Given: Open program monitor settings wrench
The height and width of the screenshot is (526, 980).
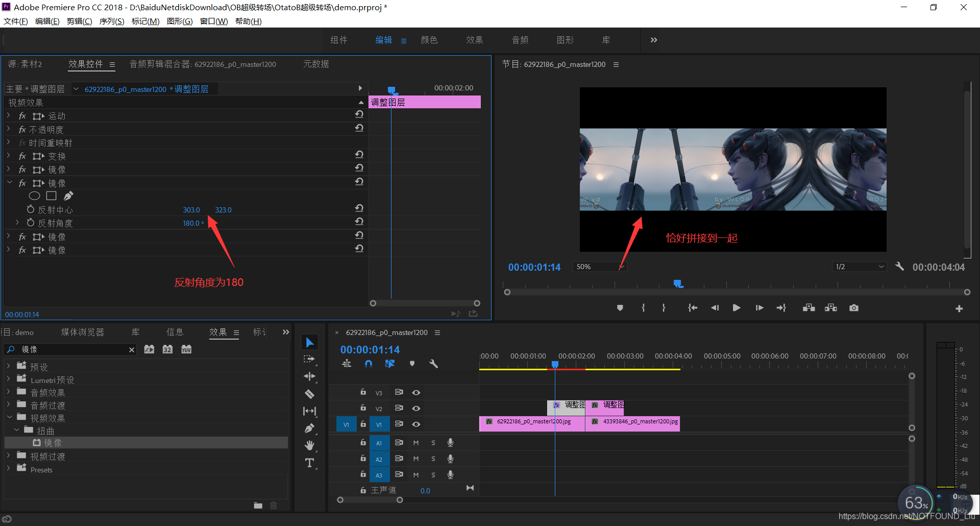Looking at the screenshot, I should 900,267.
